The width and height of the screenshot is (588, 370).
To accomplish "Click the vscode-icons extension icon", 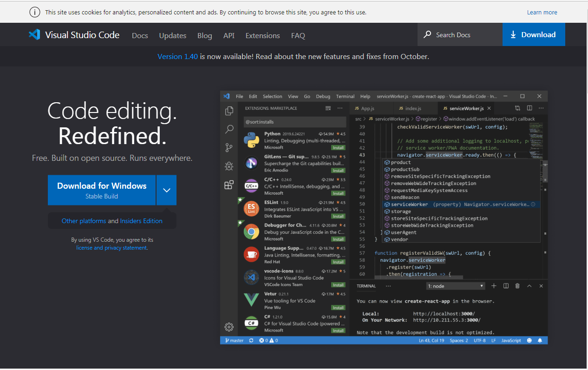I will [x=251, y=277].
